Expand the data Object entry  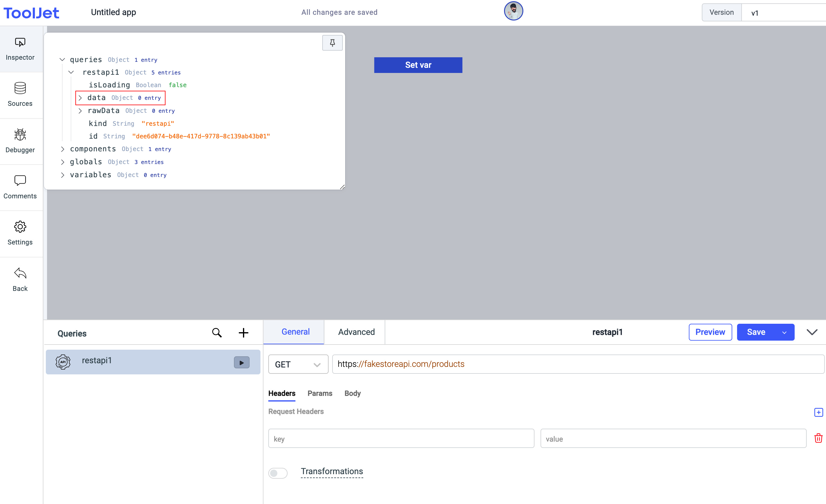click(80, 97)
